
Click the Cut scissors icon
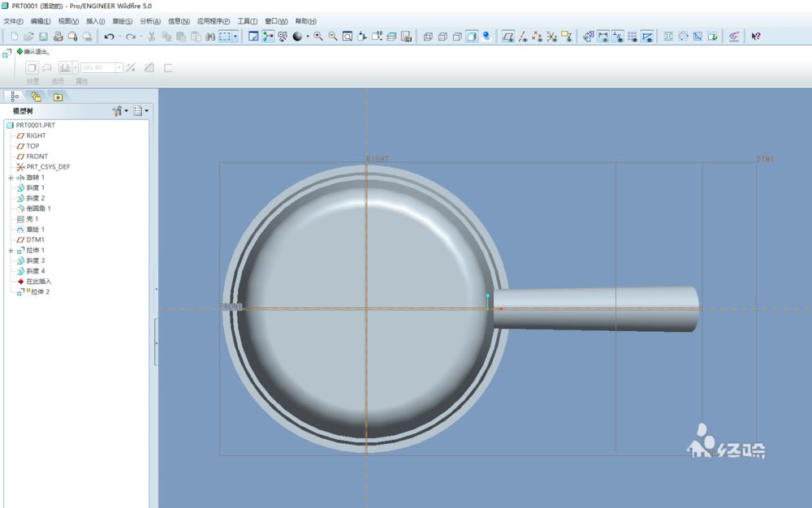[x=152, y=37]
